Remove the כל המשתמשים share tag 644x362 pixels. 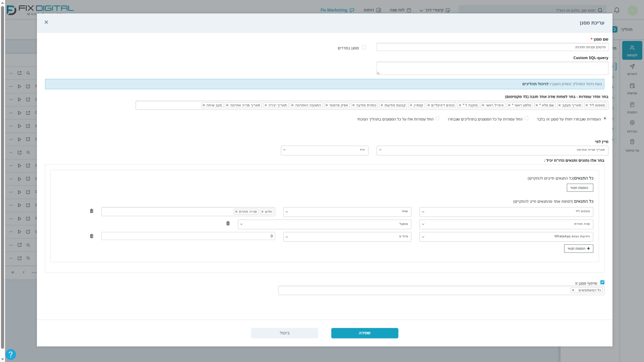[x=573, y=291]
